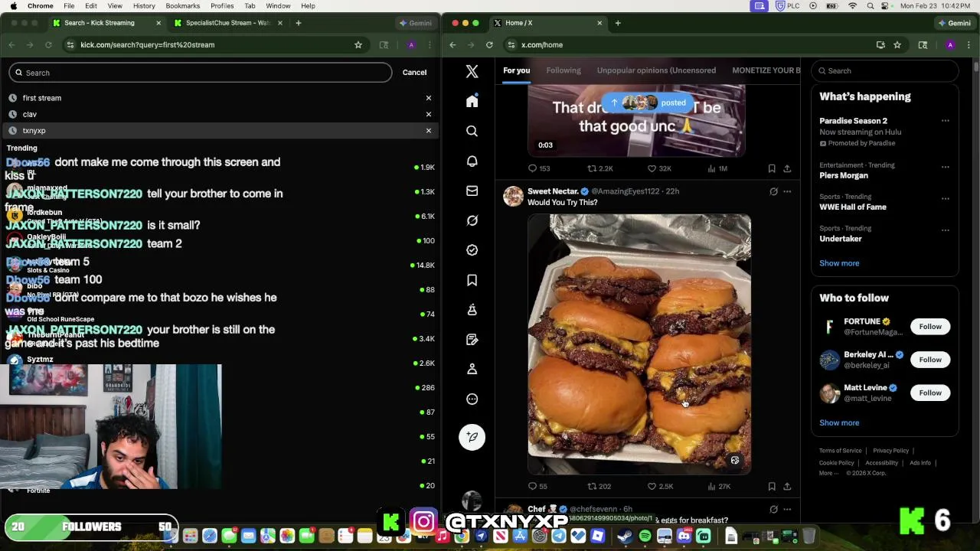Image resolution: width=980 pixels, height=551 pixels.
Task: Click Gemini button in X browser window
Action: click(x=954, y=23)
